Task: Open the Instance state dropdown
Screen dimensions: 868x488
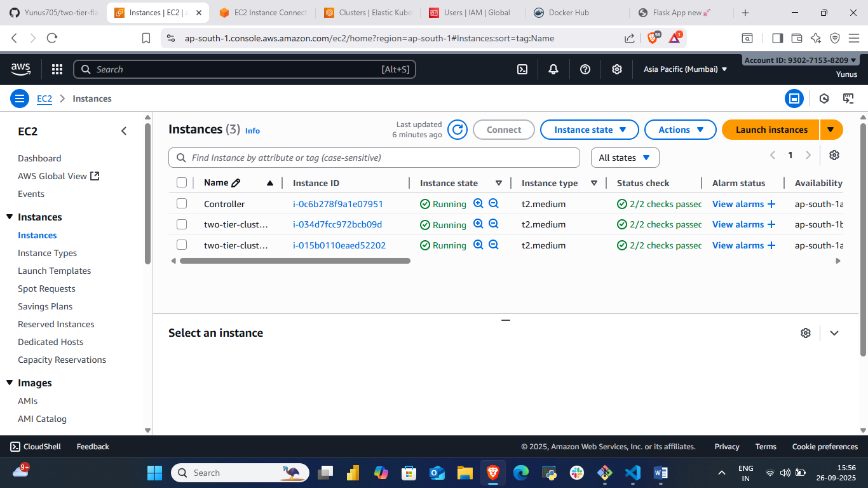Action: (x=590, y=130)
